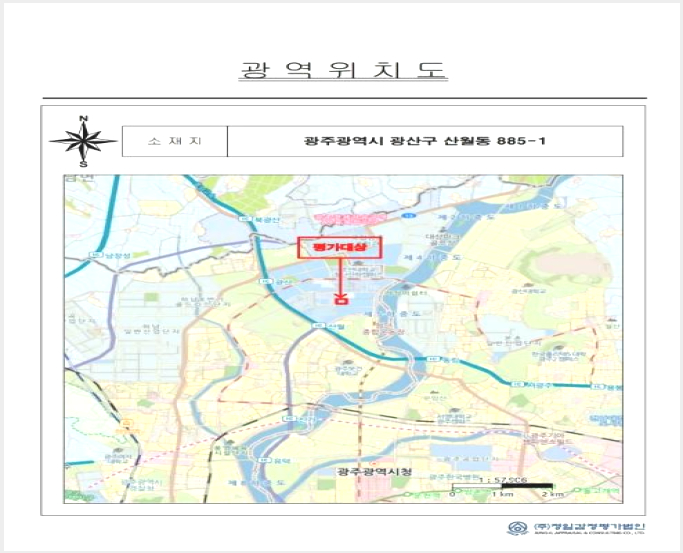683x553 pixels.
Task: Click the address 광주광역시 광산구 산월동 885-1
Action: click(x=425, y=141)
